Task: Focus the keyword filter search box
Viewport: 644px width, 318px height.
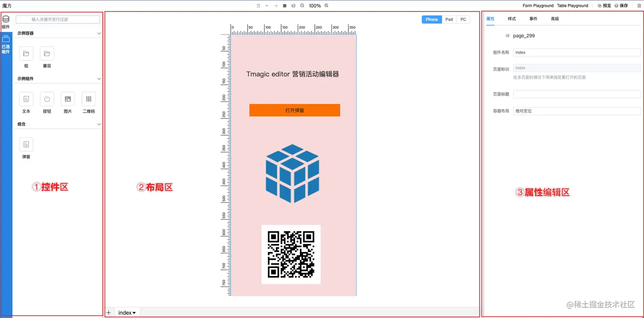Action: pyautogui.click(x=57, y=19)
